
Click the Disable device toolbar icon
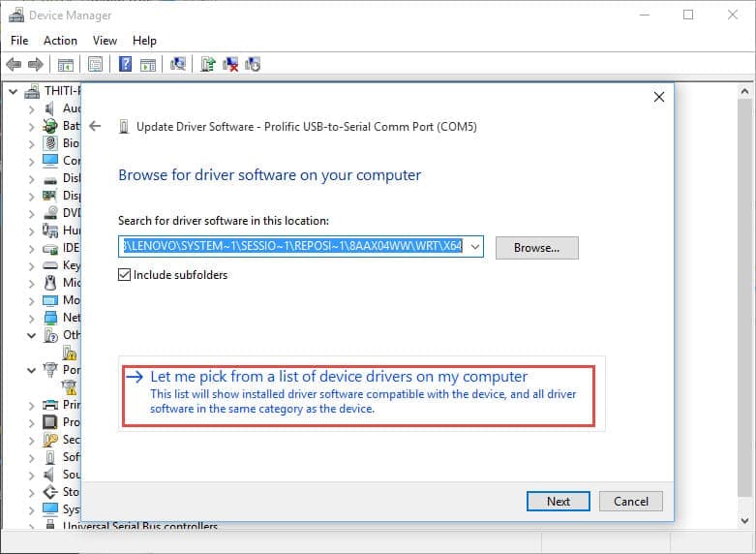pyautogui.click(x=253, y=65)
